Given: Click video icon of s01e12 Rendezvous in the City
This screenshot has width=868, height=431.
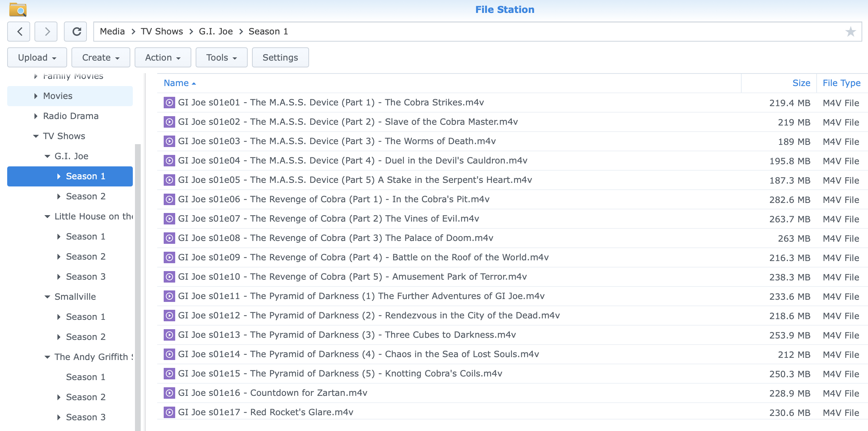Looking at the screenshot, I should (x=169, y=316).
